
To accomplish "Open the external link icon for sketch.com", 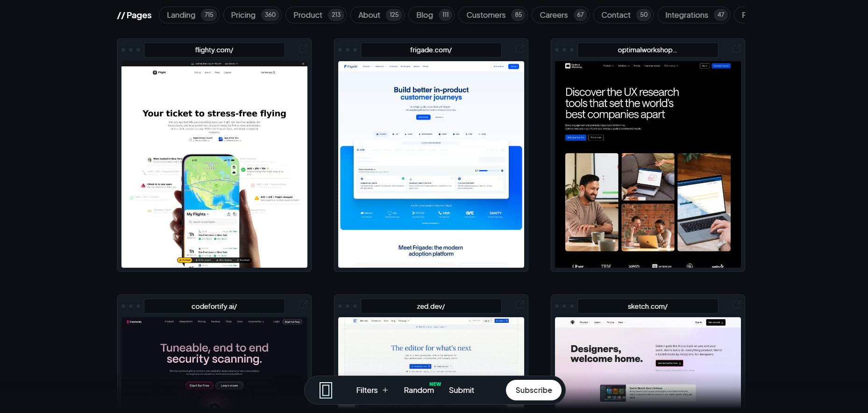I will pos(737,305).
